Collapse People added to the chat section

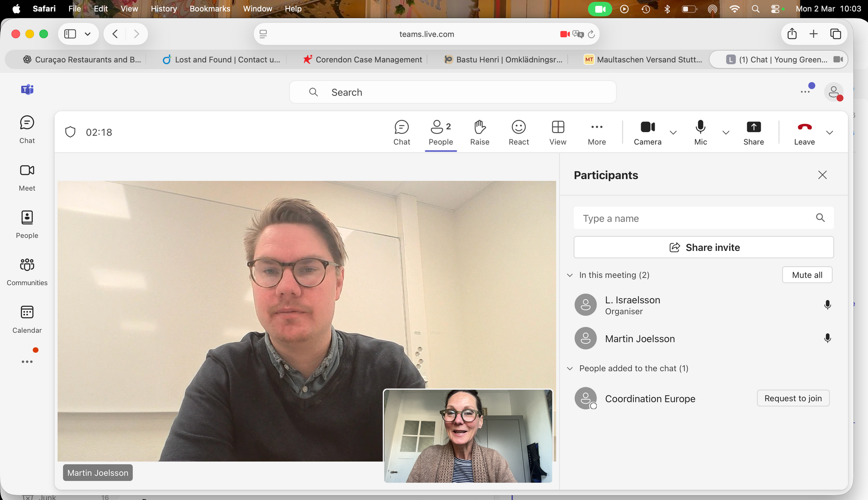570,368
